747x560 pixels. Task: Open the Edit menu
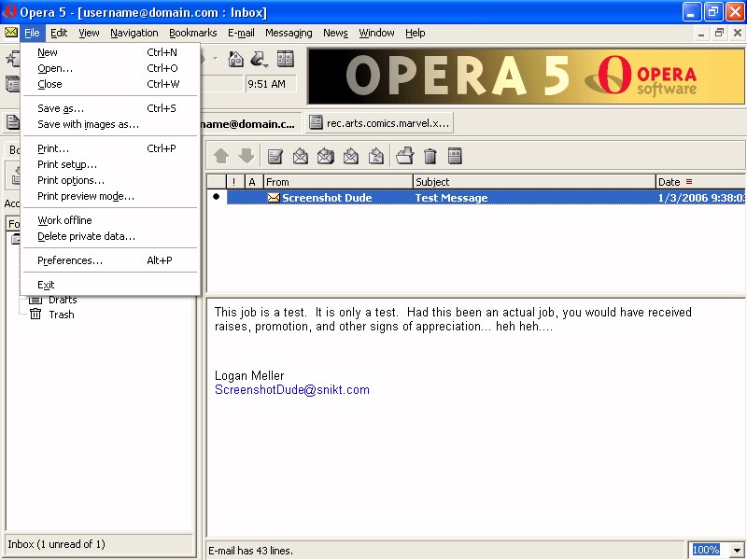59,33
